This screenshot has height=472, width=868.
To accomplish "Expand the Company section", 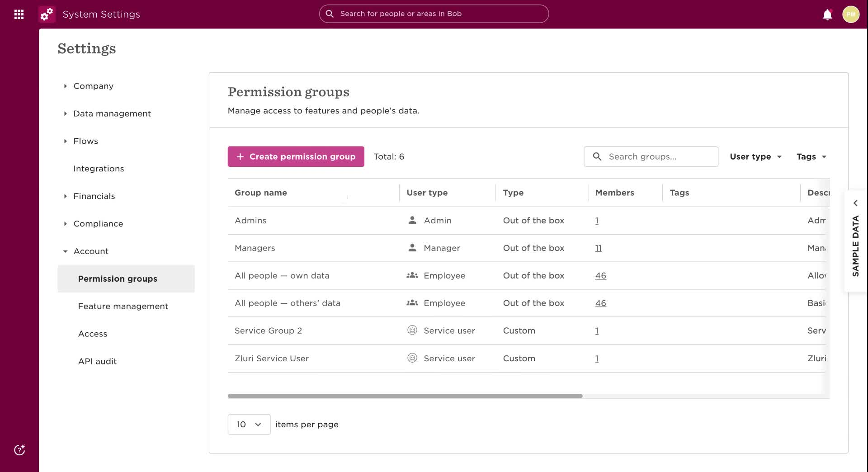I will pyautogui.click(x=65, y=86).
